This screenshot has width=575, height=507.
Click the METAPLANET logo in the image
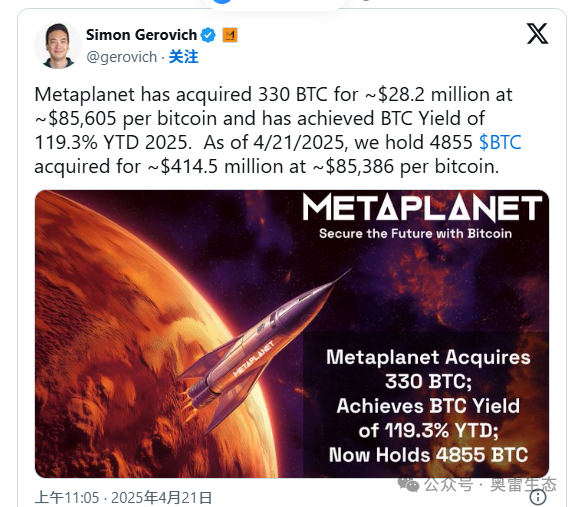pos(422,208)
